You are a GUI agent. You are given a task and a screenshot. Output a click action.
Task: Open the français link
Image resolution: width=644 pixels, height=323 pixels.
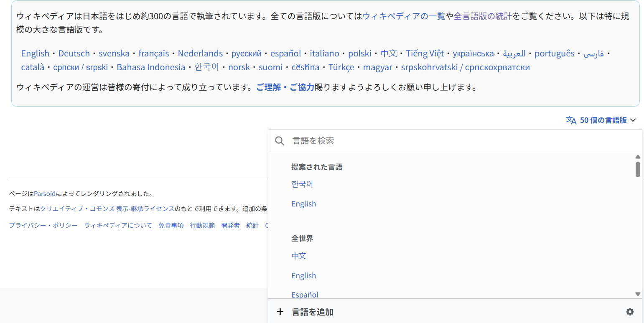click(154, 53)
